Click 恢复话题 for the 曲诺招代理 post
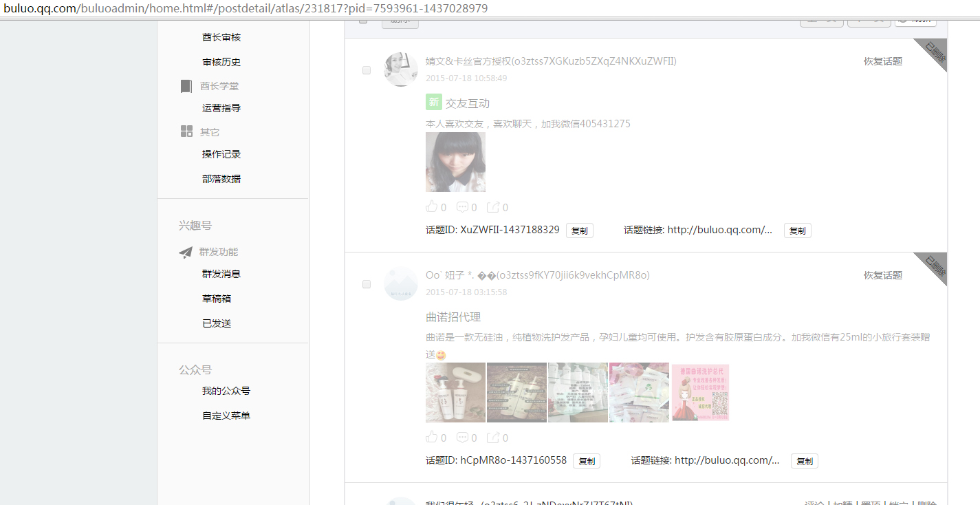The height and width of the screenshot is (505, 980). (883, 275)
